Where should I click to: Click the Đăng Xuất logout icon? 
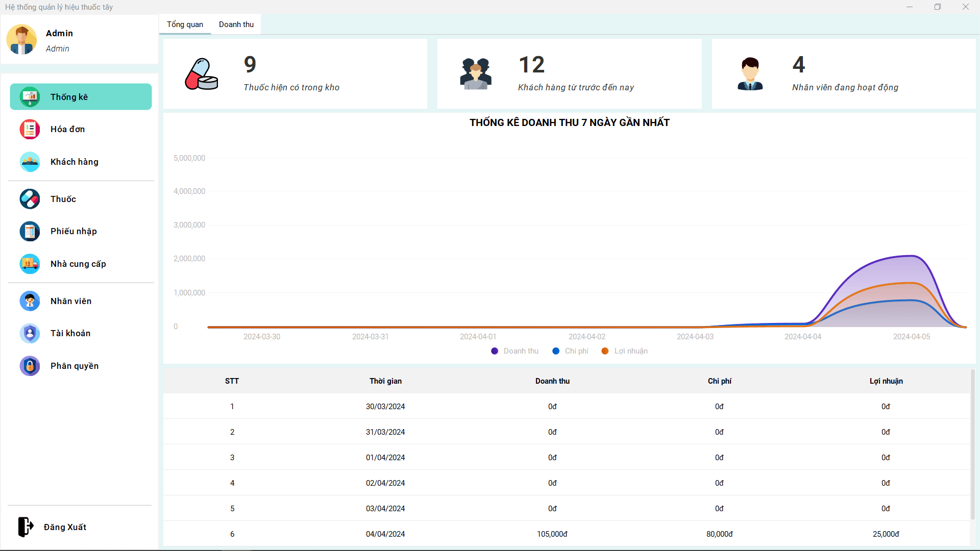(26, 527)
